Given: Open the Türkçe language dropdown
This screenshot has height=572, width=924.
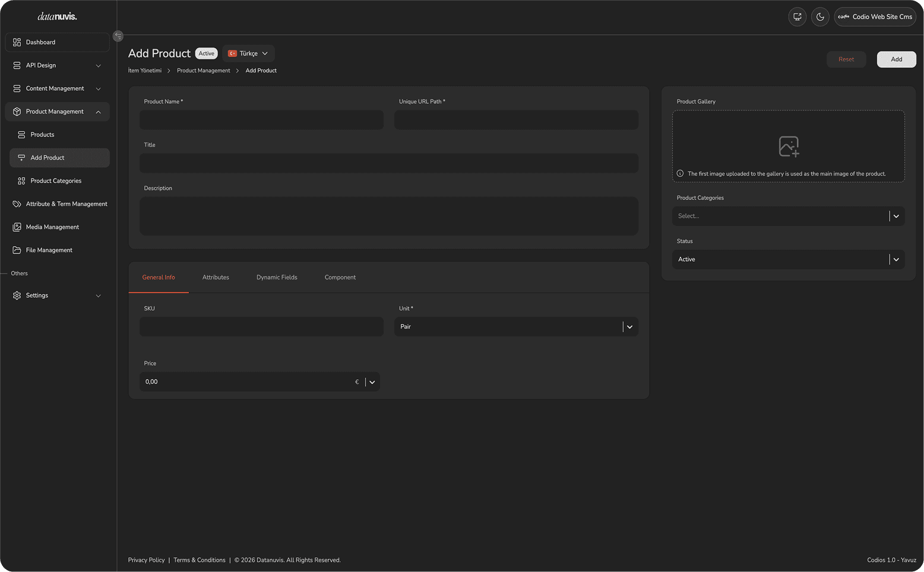Looking at the screenshot, I should (248, 53).
